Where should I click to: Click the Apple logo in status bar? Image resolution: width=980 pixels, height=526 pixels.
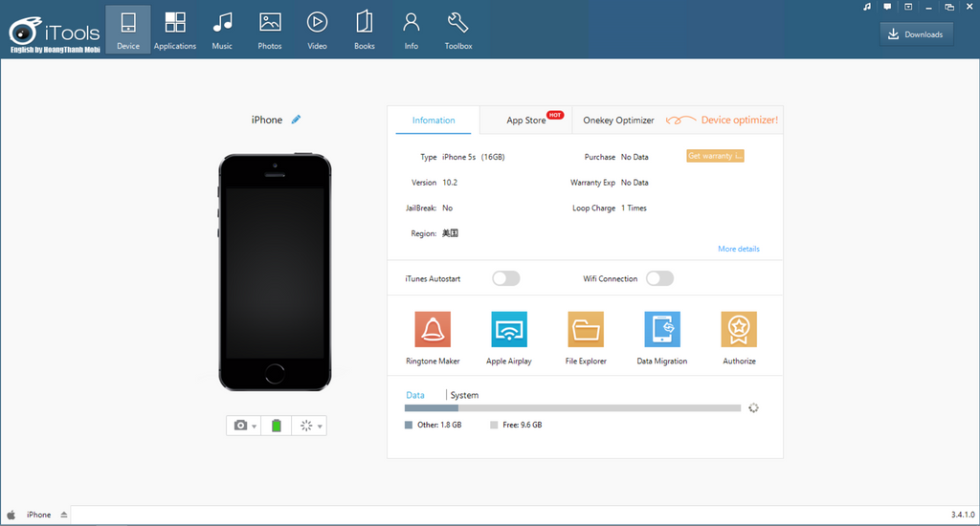[11, 515]
